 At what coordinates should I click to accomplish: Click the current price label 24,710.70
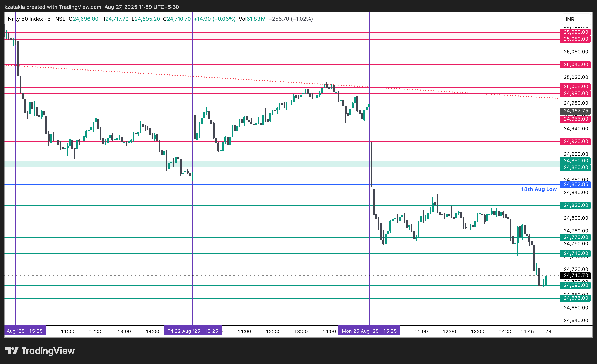[575, 276]
